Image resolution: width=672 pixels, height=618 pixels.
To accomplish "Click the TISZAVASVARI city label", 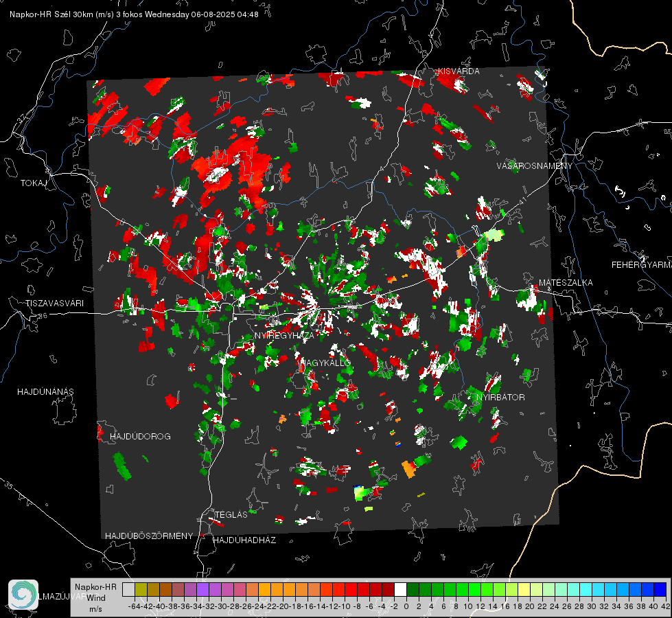I will click(54, 304).
